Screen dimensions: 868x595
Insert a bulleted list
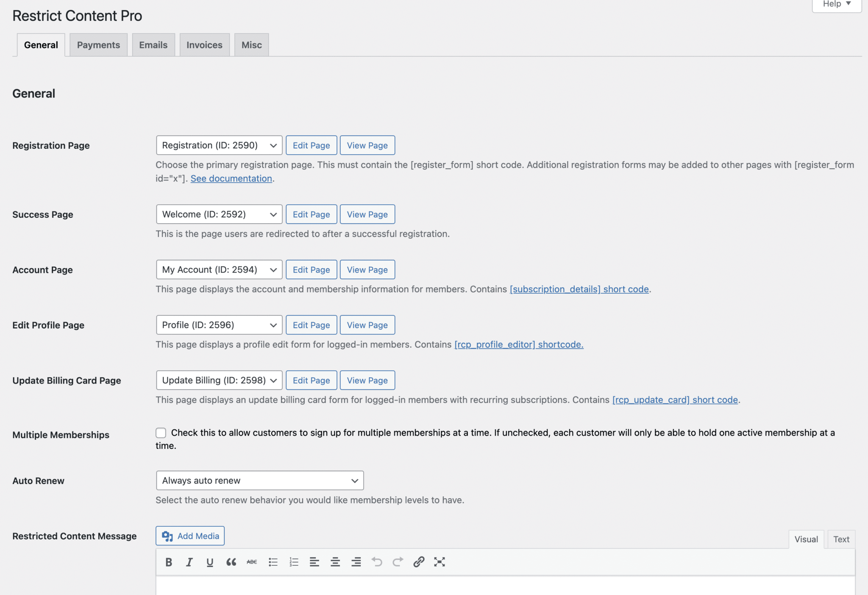point(273,562)
